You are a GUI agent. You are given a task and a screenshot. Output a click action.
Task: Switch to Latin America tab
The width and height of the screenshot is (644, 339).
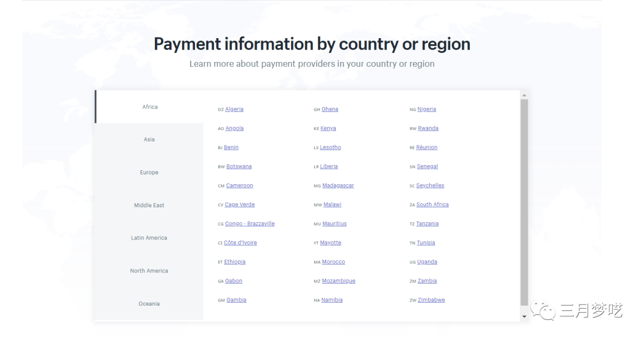pos(149,238)
